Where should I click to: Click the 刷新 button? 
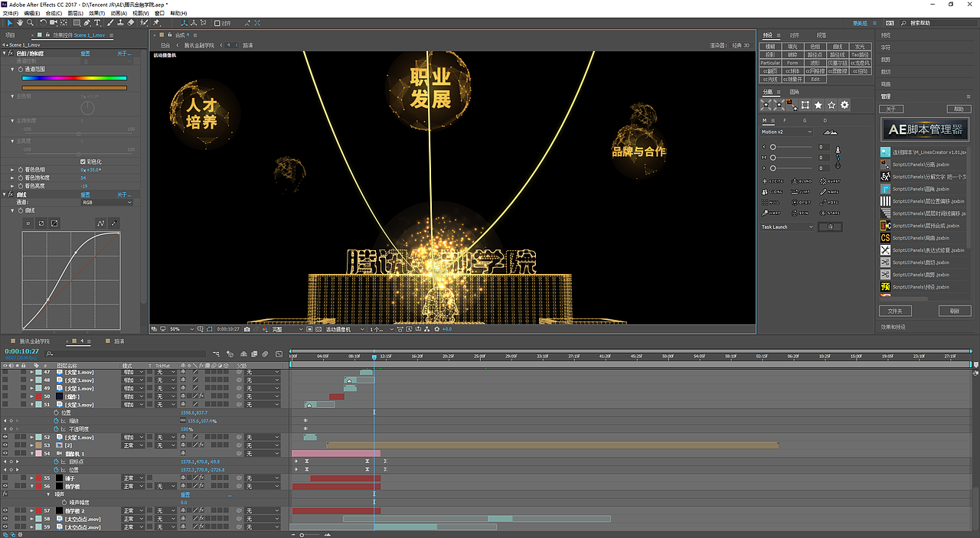954,311
